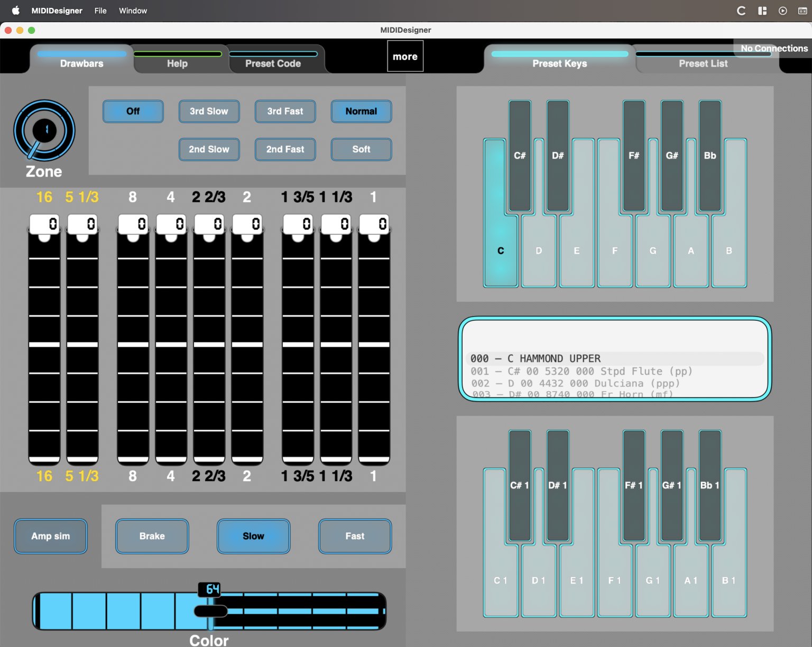Open the File menu
Image resolution: width=812 pixels, height=647 pixels.
100,11
